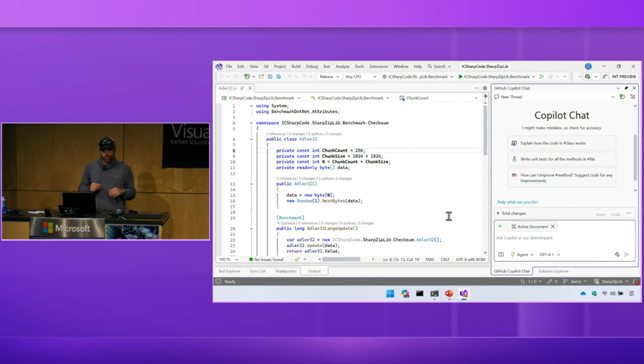Switch to the Solution Explorer tab
This screenshot has width=644, height=364.
pos(553,271)
